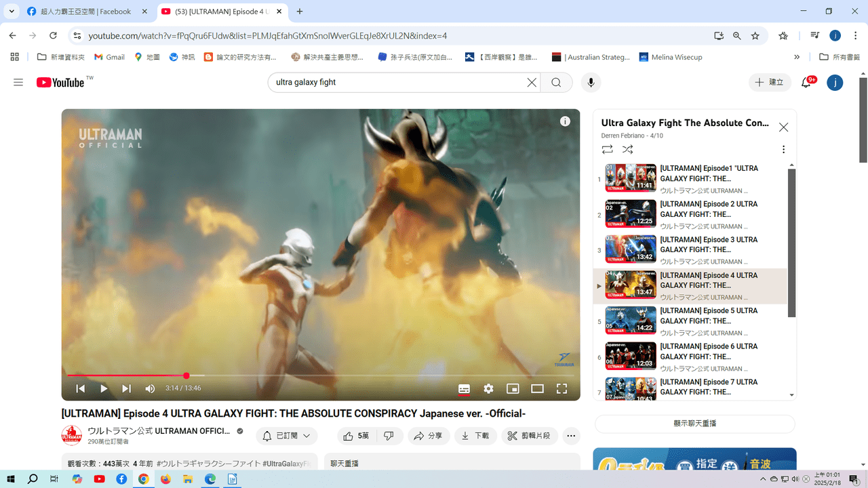Click the search magnifier button

pos(556,82)
